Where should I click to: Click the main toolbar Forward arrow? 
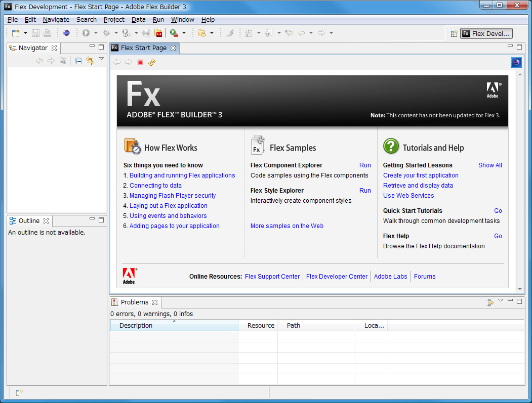click(x=321, y=33)
